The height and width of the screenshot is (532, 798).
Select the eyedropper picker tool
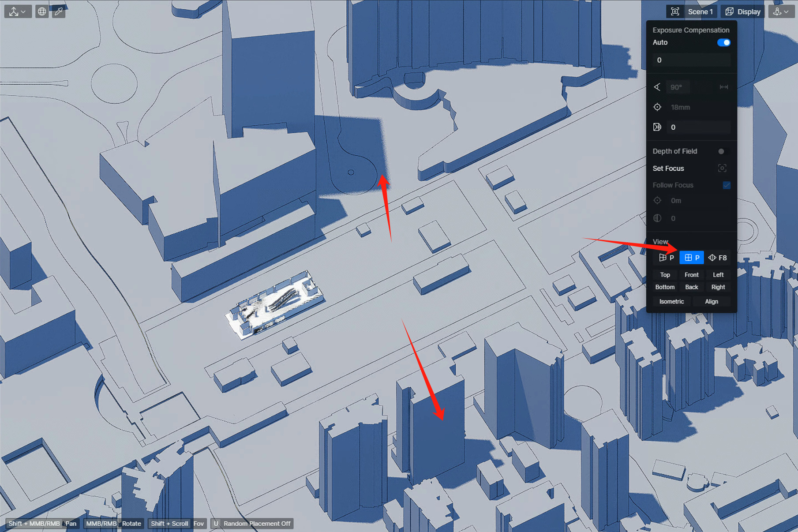click(59, 11)
